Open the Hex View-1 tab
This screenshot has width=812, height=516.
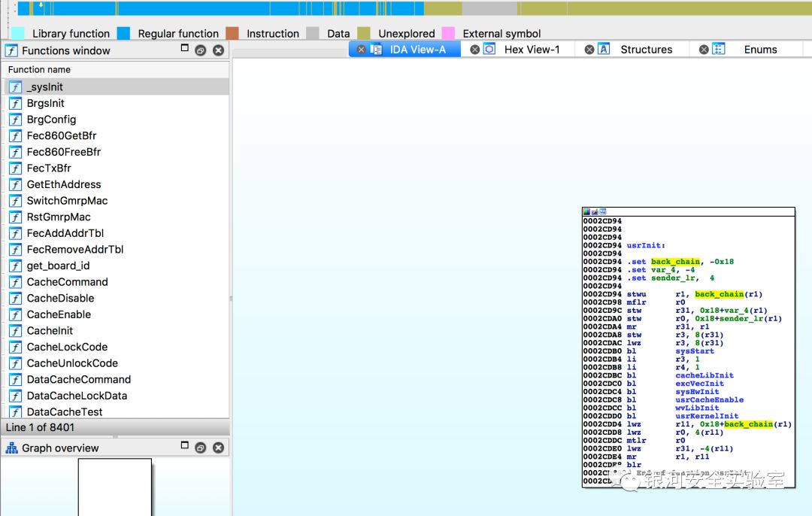coord(518,49)
